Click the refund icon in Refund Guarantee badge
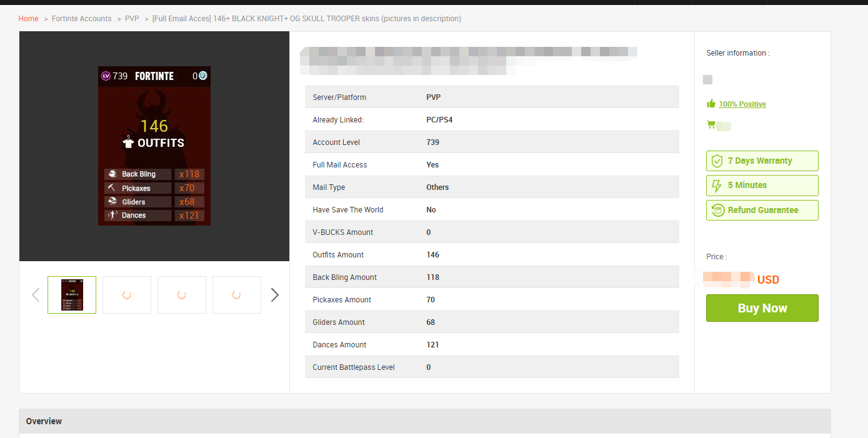This screenshot has width=868, height=438. pos(718,210)
